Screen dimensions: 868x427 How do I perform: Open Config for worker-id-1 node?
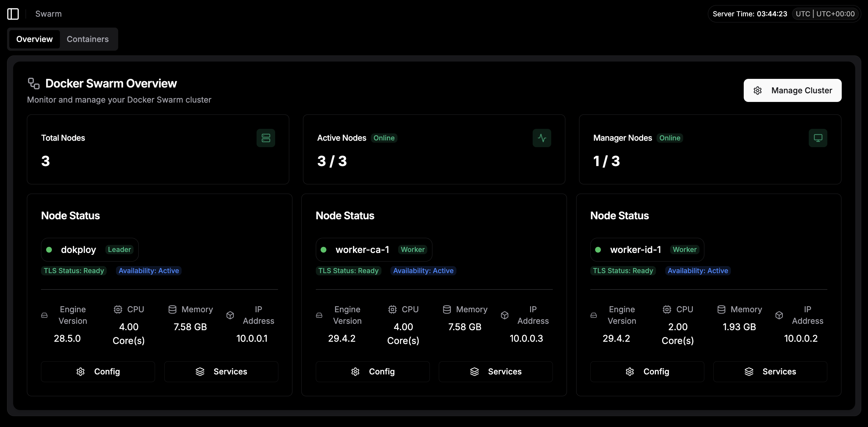(647, 372)
